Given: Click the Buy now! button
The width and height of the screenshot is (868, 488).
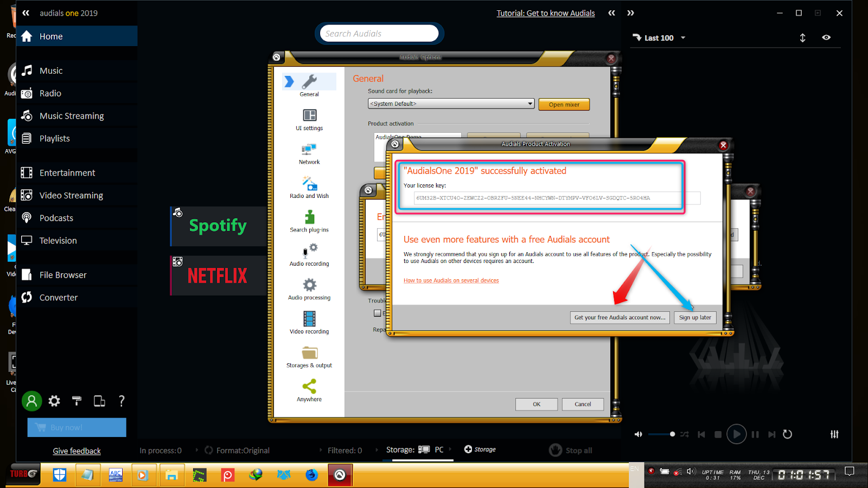Looking at the screenshot, I should 77,427.
